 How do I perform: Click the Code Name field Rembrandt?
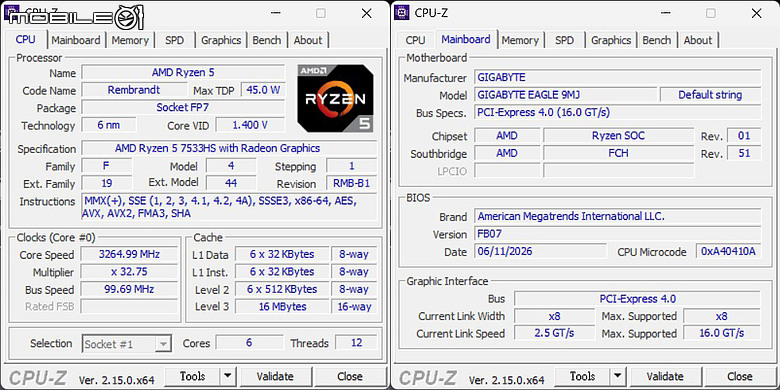click(134, 90)
